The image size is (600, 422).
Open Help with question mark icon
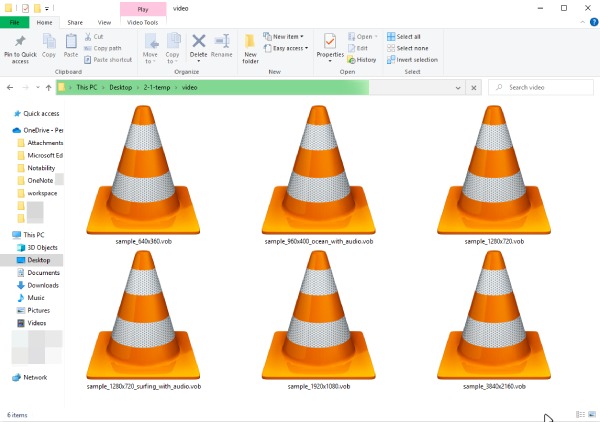click(x=594, y=22)
